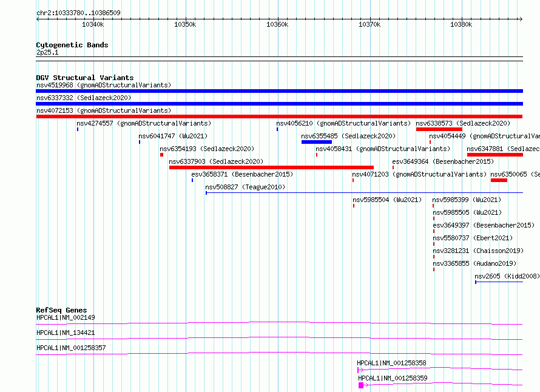Open the nsv6338573 (Sedlazeck2020) label

coord(463,123)
